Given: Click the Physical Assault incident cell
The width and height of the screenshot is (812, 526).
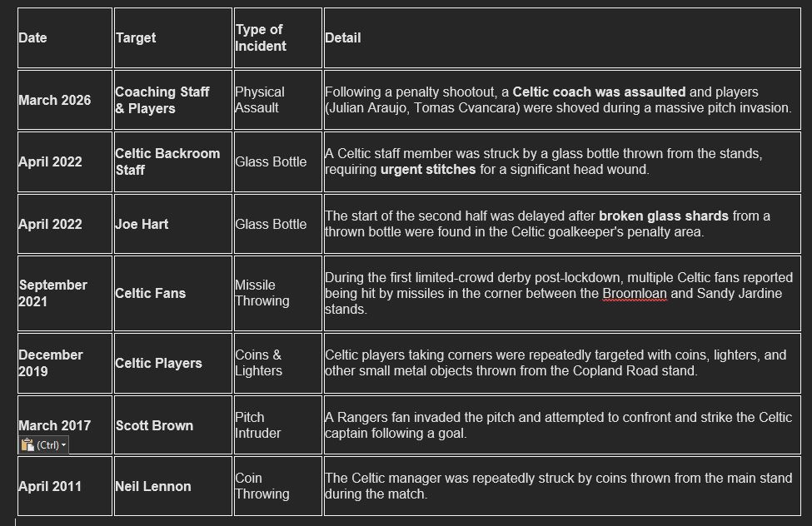Looking at the screenshot, I should coord(278,100).
